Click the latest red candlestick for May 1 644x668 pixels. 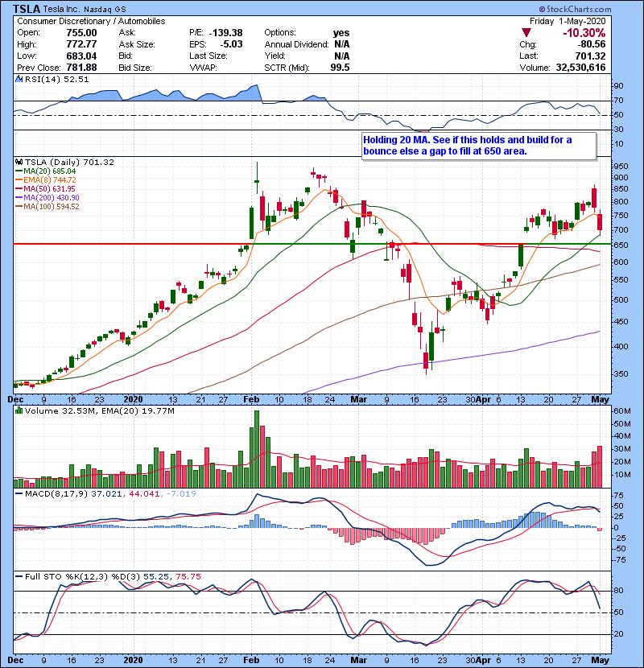tap(600, 222)
